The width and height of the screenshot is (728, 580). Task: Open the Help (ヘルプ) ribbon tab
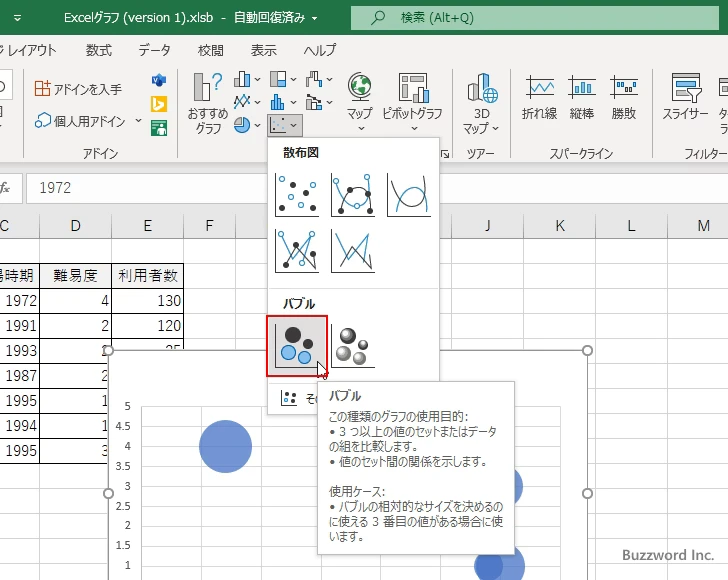click(x=320, y=50)
